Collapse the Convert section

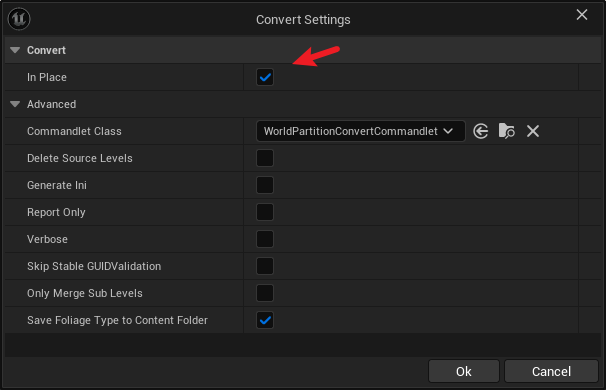point(15,50)
